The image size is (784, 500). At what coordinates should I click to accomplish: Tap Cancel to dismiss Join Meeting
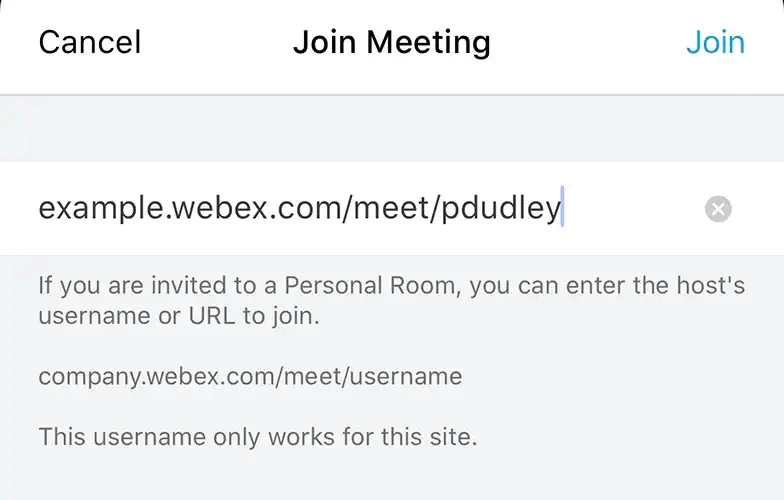coord(90,43)
